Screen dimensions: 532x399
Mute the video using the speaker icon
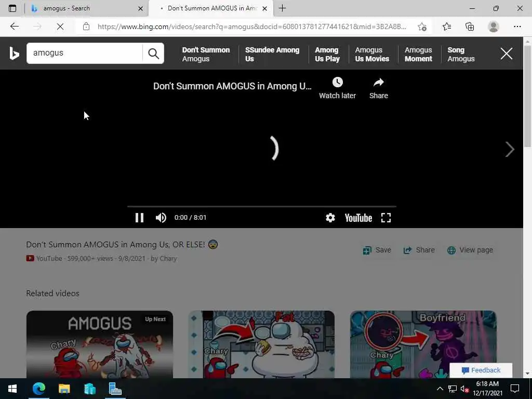click(161, 218)
